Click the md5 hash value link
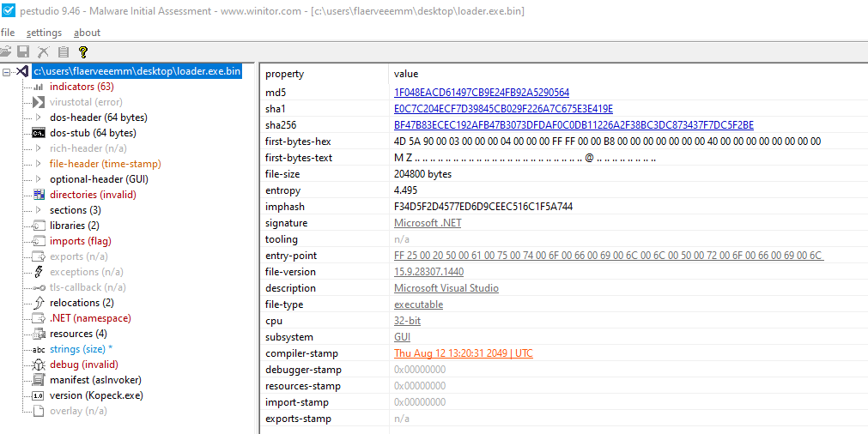 coord(481,93)
